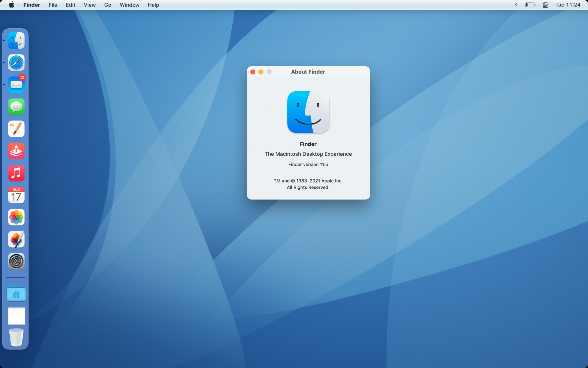Open Pixelmator Pro in dock
This screenshot has height=368, width=588.
pyautogui.click(x=16, y=239)
